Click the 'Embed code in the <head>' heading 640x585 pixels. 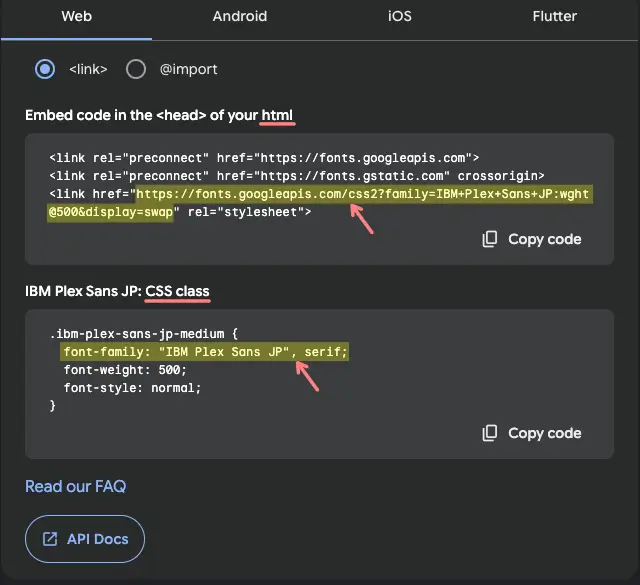159,115
